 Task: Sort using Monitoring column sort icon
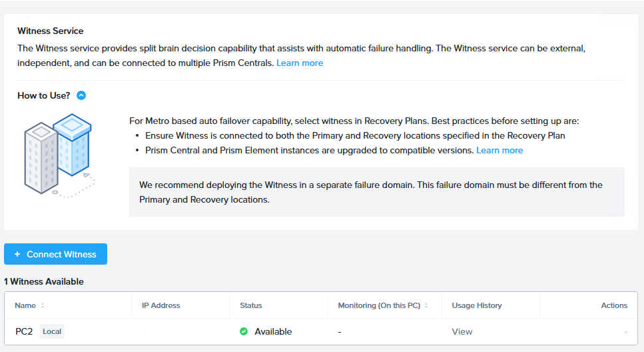pos(426,305)
